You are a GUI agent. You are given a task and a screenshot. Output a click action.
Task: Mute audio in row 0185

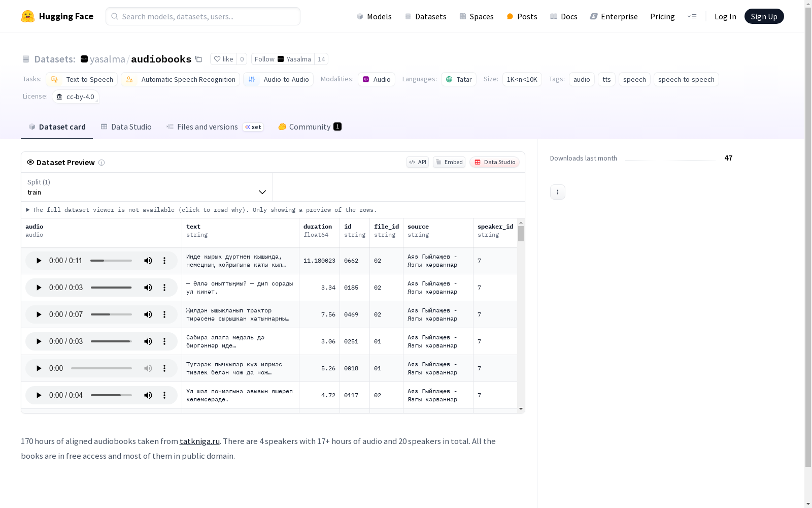pyautogui.click(x=148, y=288)
